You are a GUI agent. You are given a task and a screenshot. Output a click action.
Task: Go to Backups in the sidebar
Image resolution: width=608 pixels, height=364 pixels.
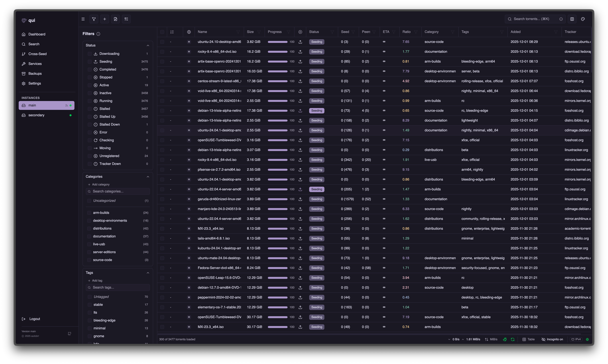click(35, 74)
